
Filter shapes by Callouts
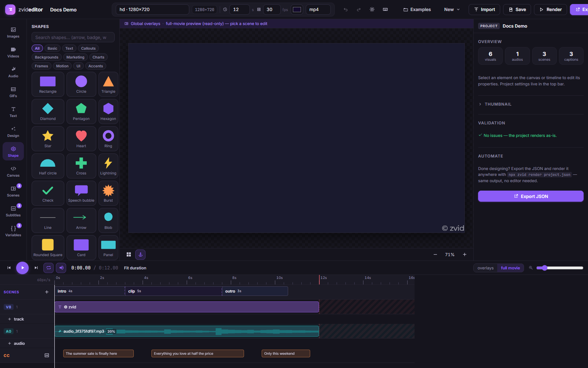pyautogui.click(x=88, y=48)
